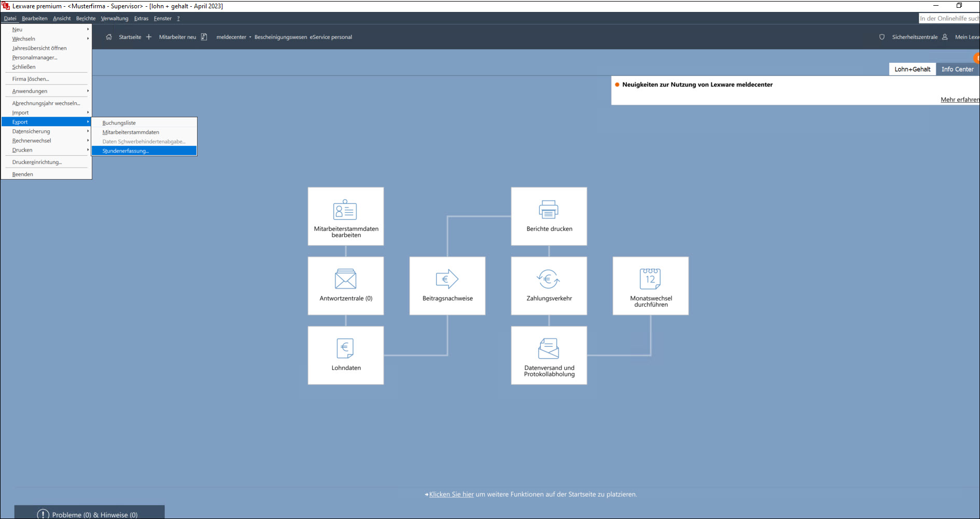Restore the window with title bar button
Screen dimensions: 980x519
[x=959, y=6]
